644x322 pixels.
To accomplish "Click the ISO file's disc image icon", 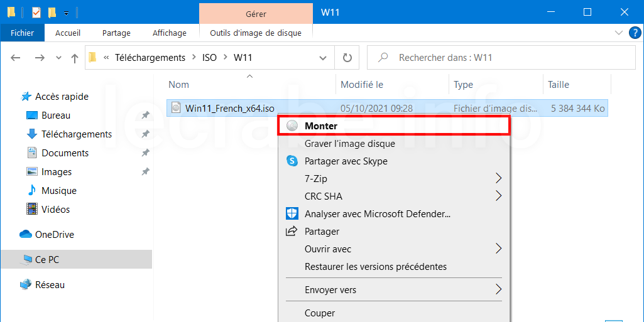I will pos(176,108).
